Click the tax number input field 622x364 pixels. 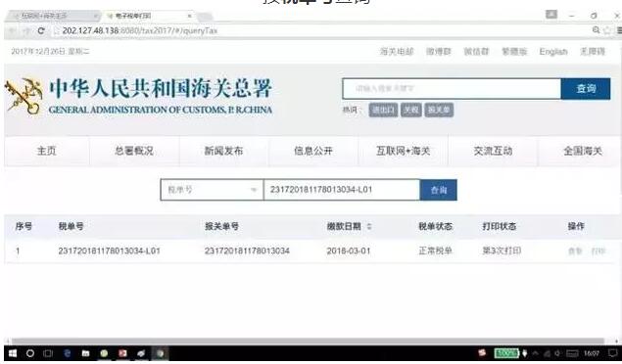(x=342, y=190)
